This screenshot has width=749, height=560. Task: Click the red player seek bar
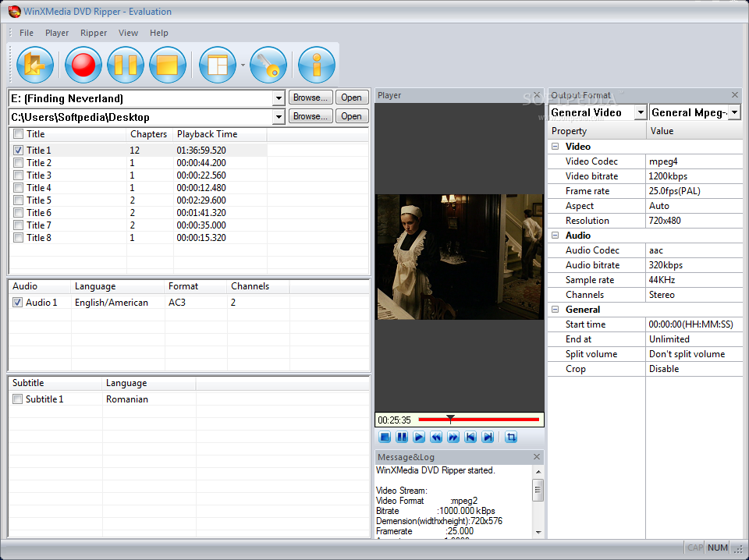click(x=478, y=420)
